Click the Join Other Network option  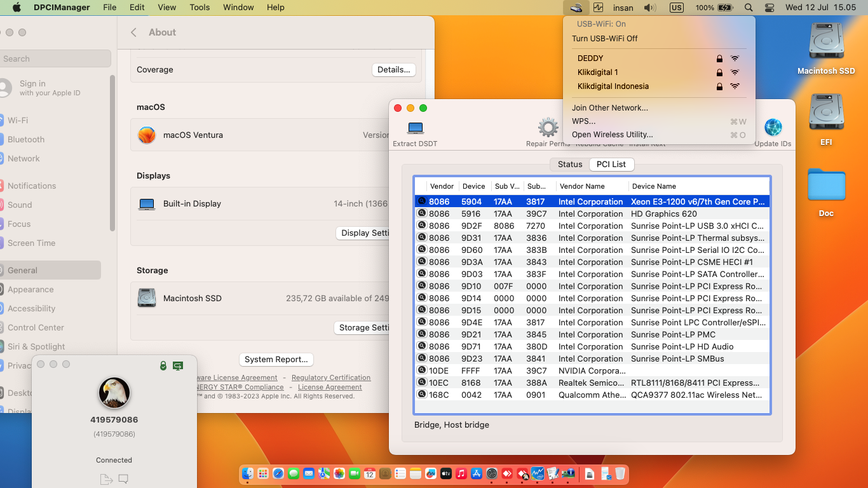pyautogui.click(x=610, y=107)
